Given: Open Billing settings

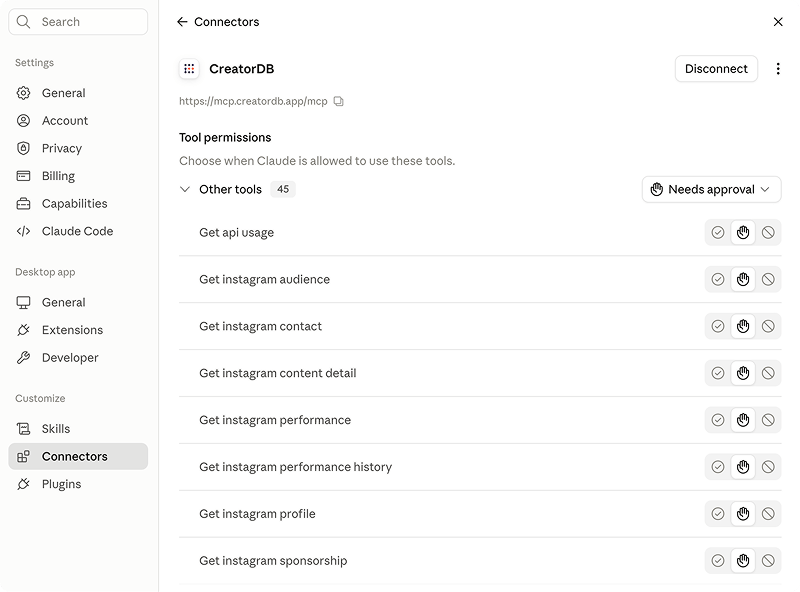Looking at the screenshot, I should 78,176.
